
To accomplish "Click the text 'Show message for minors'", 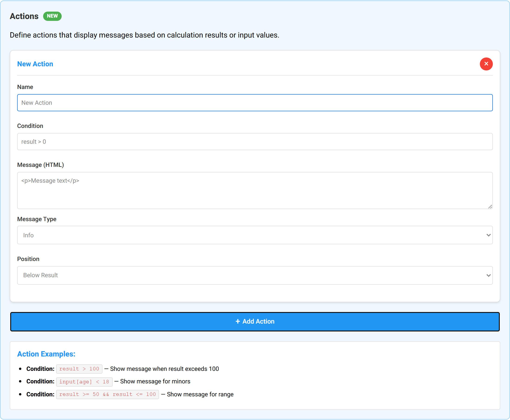I will [x=155, y=382].
